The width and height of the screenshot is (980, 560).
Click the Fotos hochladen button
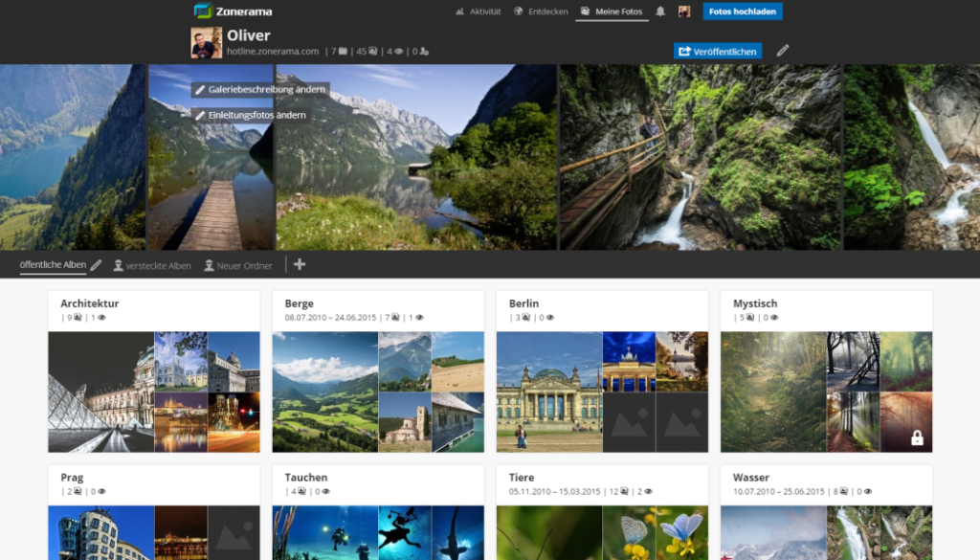click(743, 11)
